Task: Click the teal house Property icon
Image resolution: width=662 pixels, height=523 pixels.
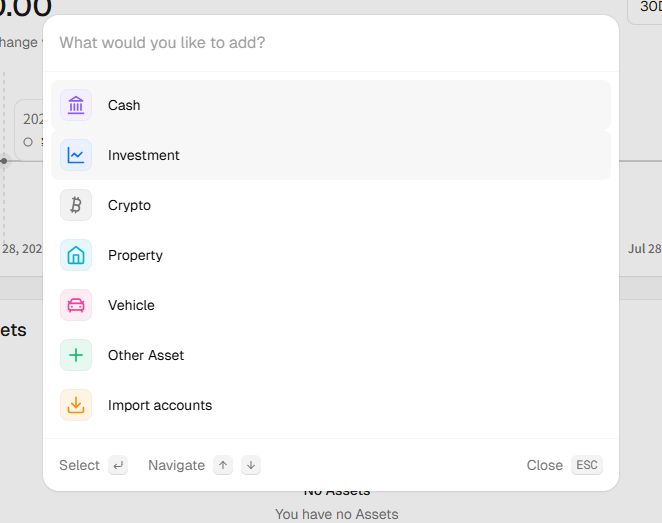Action: pyautogui.click(x=76, y=255)
